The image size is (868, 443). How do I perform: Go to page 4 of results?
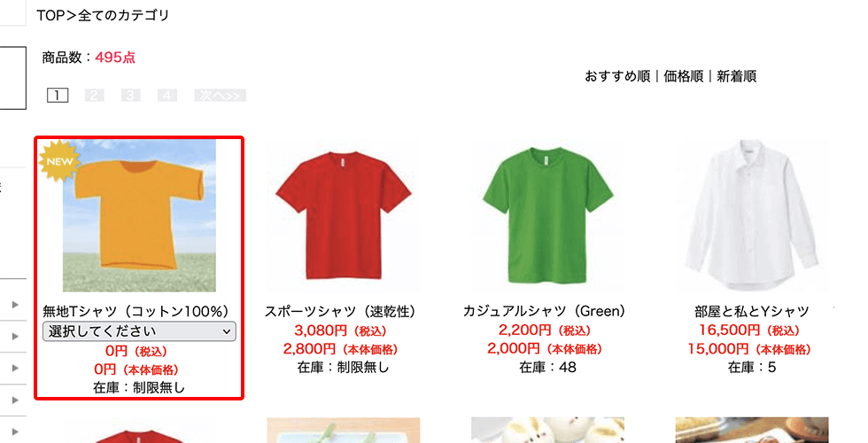167,96
